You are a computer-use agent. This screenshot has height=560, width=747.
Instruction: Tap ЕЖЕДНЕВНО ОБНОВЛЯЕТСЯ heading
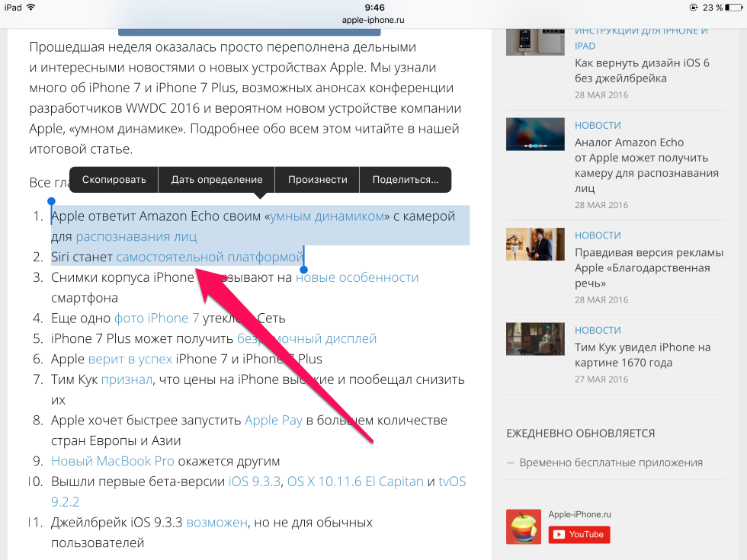[x=580, y=434]
